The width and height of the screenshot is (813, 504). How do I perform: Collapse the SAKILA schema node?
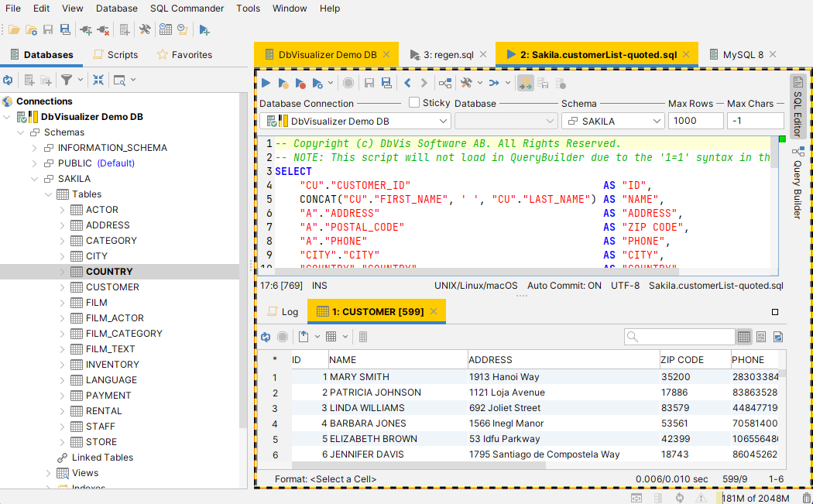[34, 179]
